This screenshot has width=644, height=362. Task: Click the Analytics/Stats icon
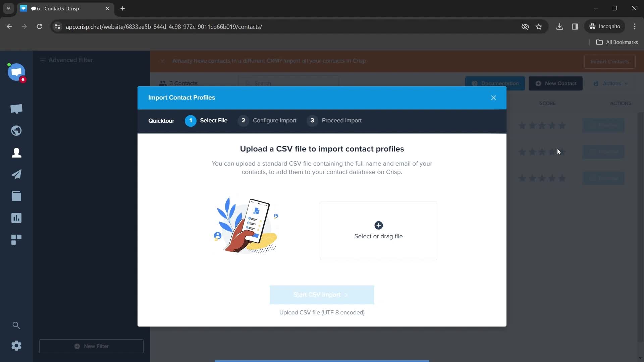pos(16,218)
